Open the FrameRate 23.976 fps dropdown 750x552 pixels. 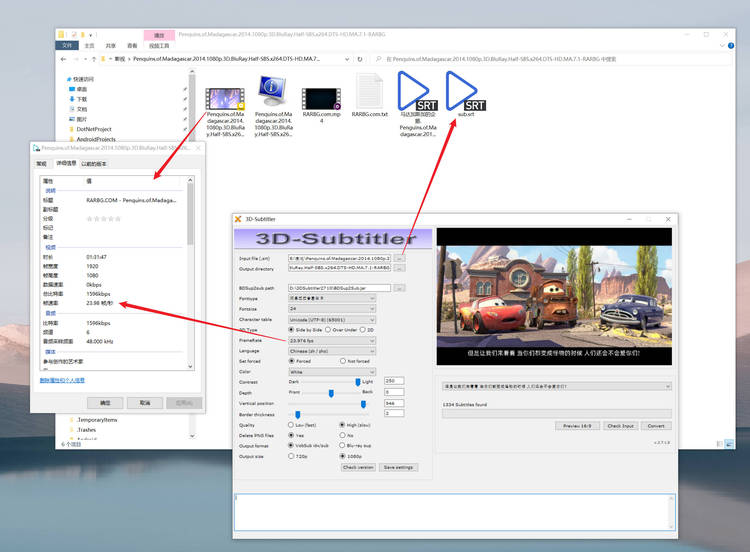pos(332,341)
